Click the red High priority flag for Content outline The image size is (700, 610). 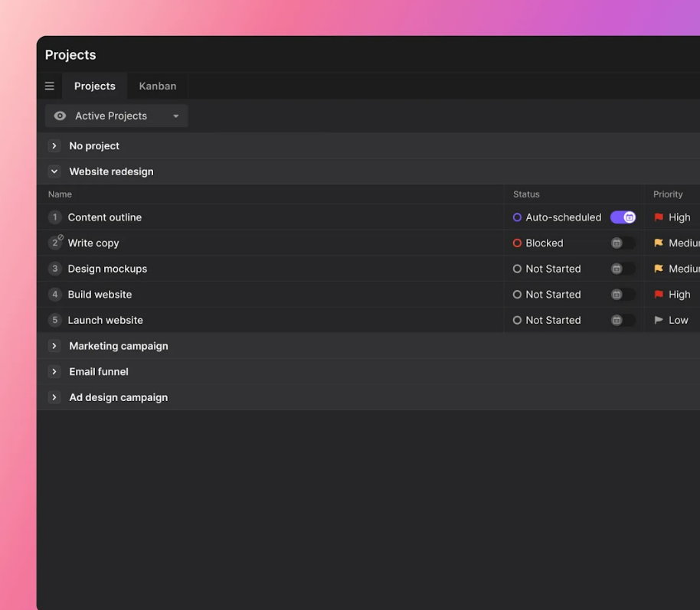pyautogui.click(x=659, y=217)
